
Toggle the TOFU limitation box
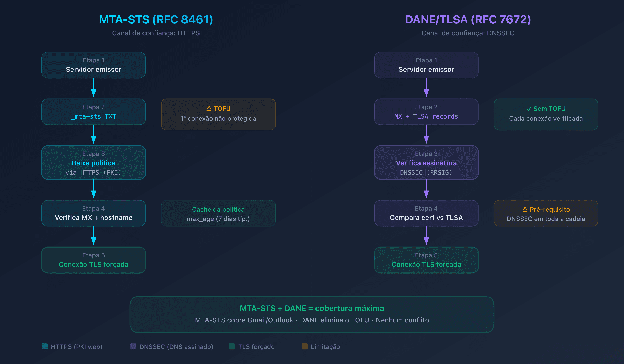(218, 114)
